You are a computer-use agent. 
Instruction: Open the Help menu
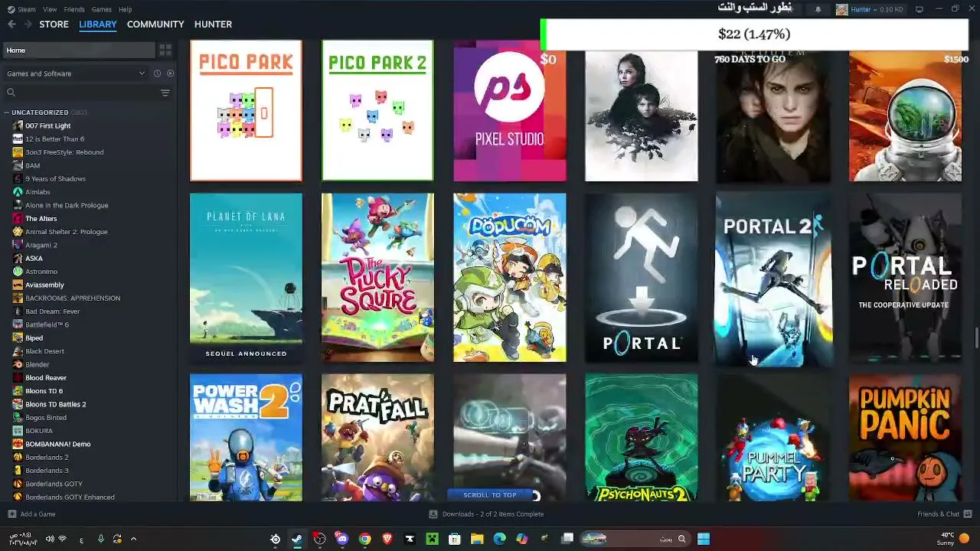125,9
